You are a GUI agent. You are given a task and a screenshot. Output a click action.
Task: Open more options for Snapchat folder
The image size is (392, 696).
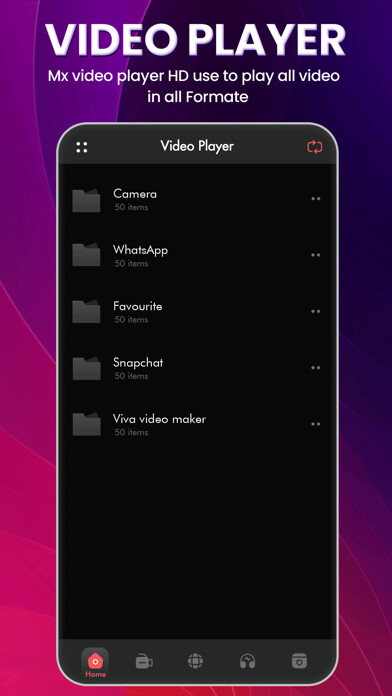click(316, 368)
